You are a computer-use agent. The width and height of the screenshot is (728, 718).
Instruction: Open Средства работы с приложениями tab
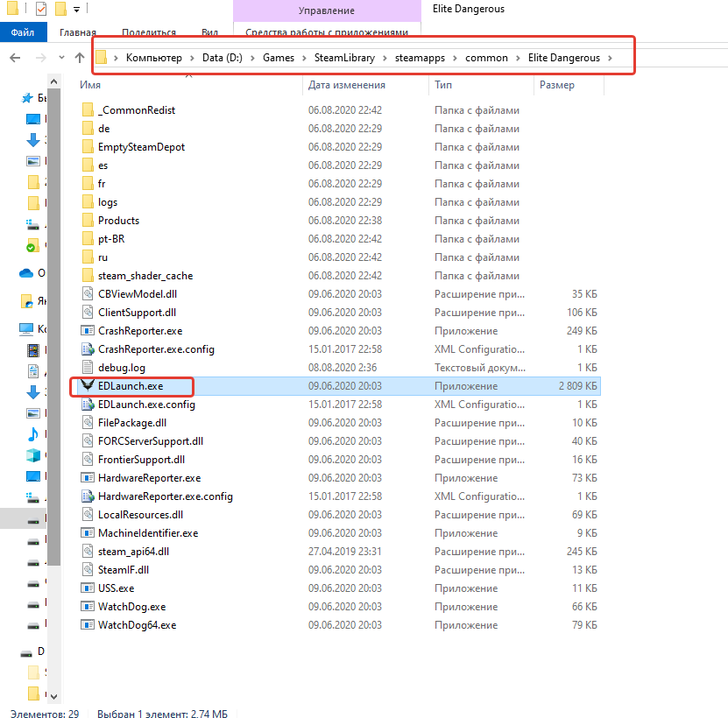[327, 32]
